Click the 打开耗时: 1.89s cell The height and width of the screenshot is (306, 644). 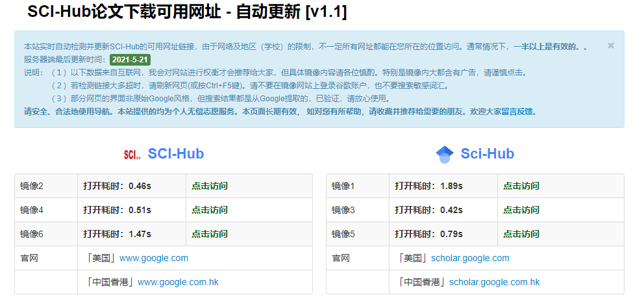[443, 186]
